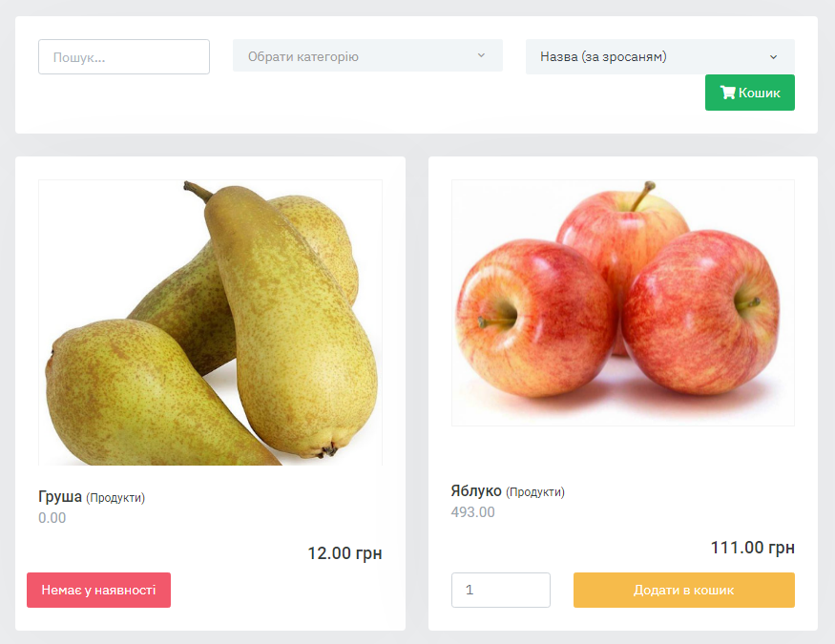This screenshot has width=835, height=644.
Task: Click the shopping cart icon on Кошик
Action: [727, 93]
